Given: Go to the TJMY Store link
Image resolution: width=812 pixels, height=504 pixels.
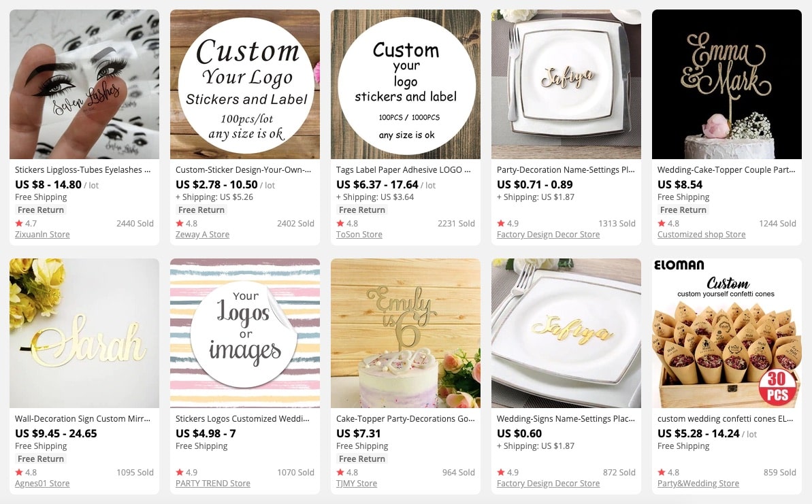Looking at the screenshot, I should coord(357,484).
